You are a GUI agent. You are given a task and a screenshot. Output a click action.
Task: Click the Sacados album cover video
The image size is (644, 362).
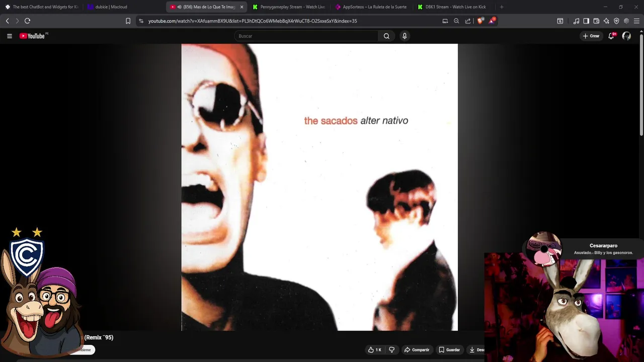[x=319, y=187]
